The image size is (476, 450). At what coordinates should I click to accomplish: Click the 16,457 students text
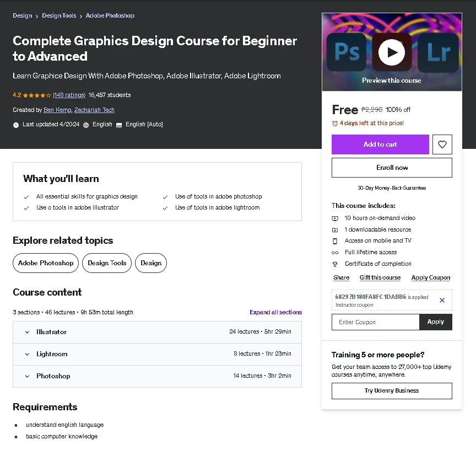[x=109, y=95]
